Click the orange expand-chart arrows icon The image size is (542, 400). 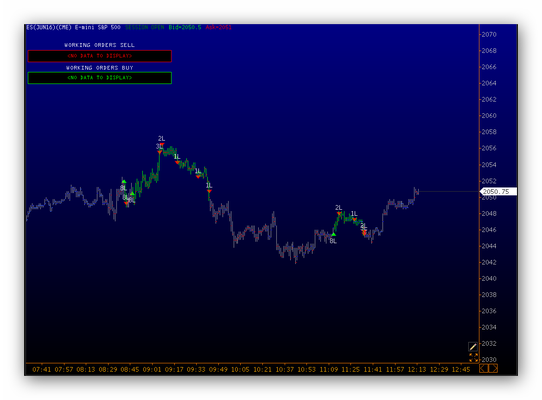(x=473, y=358)
